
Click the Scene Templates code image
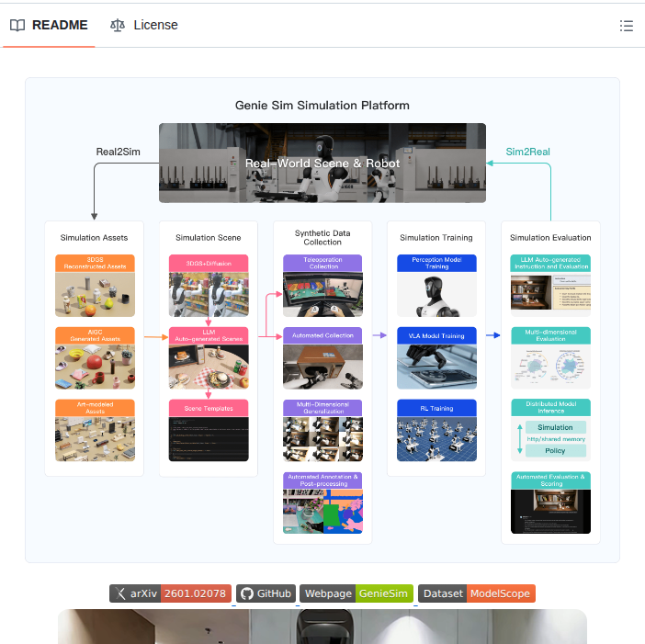pyautogui.click(x=209, y=438)
